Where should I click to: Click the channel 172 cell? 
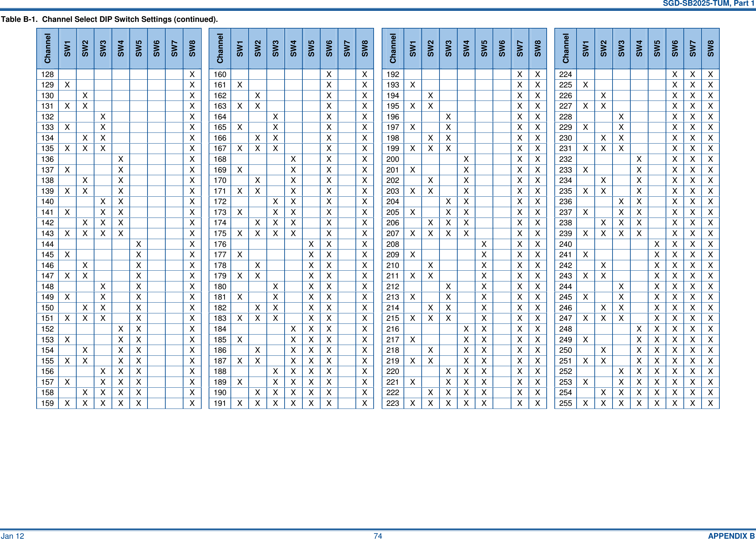point(220,201)
